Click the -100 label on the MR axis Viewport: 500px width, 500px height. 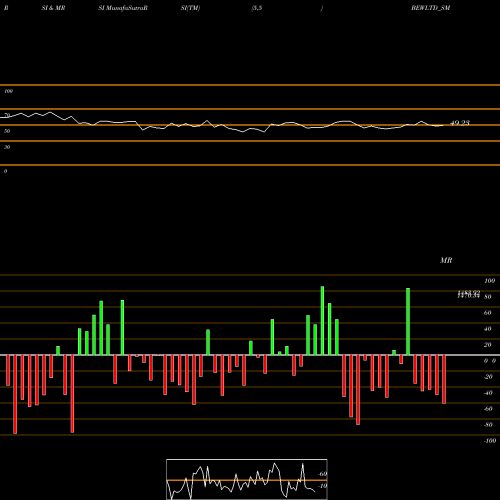tap(490, 441)
